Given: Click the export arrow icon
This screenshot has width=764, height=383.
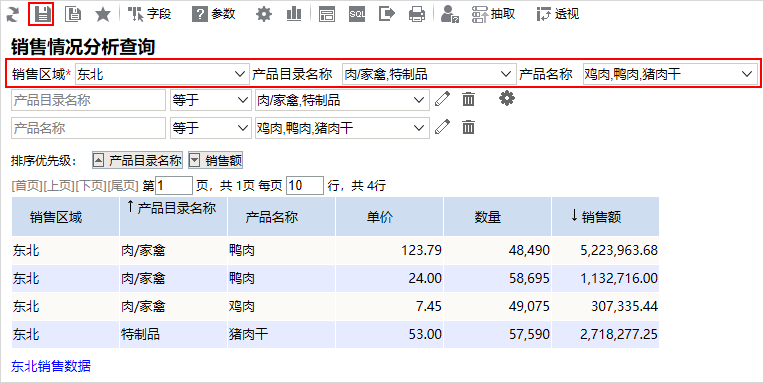Looking at the screenshot, I should [x=387, y=14].
